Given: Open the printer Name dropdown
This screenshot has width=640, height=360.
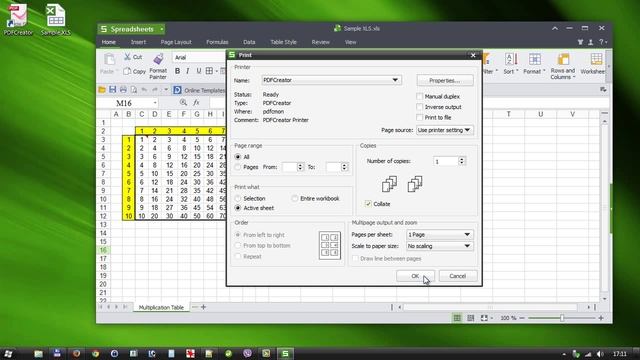Looking at the screenshot, I should [x=331, y=80].
